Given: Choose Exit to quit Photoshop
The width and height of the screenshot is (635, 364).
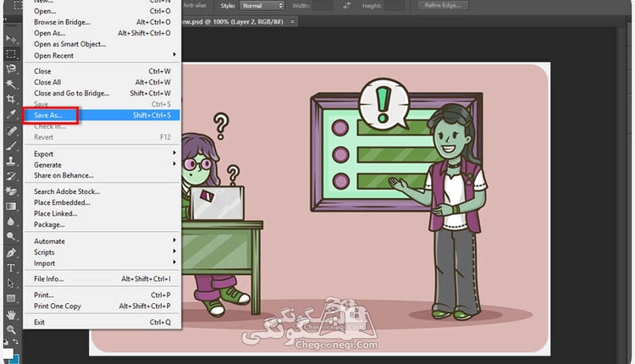Looking at the screenshot, I should coord(102,322).
